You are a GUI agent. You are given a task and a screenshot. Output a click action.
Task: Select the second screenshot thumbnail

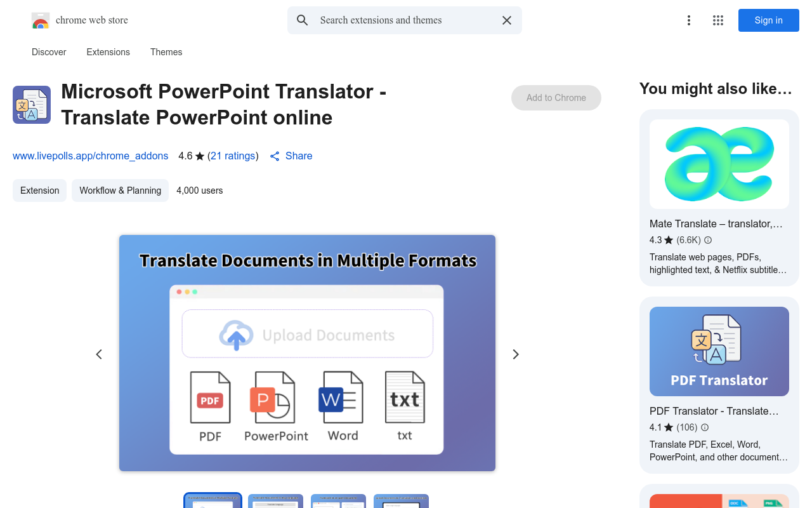coord(275,501)
